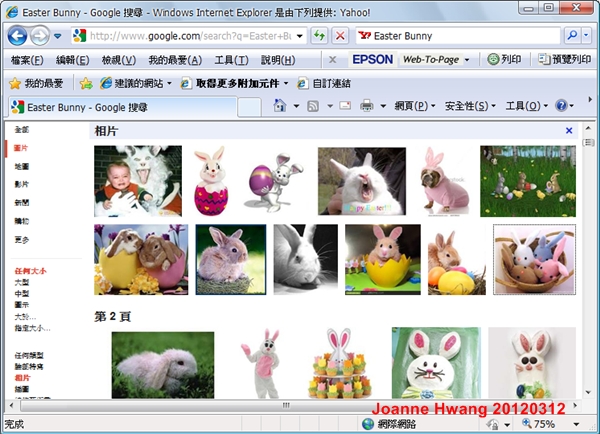Viewport: 600px width, 434px height.
Task: Click the horizontal scrollbar thumb
Action: [286, 405]
